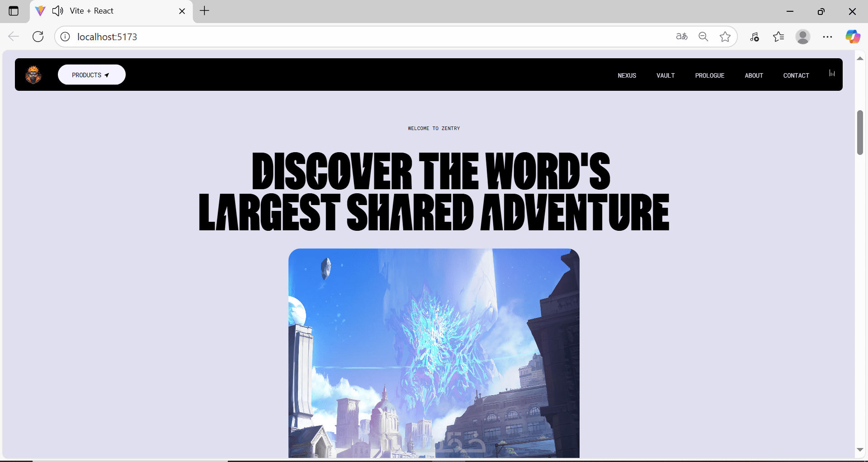Open the translate page option
The height and width of the screenshot is (462, 868).
pyautogui.click(x=682, y=37)
